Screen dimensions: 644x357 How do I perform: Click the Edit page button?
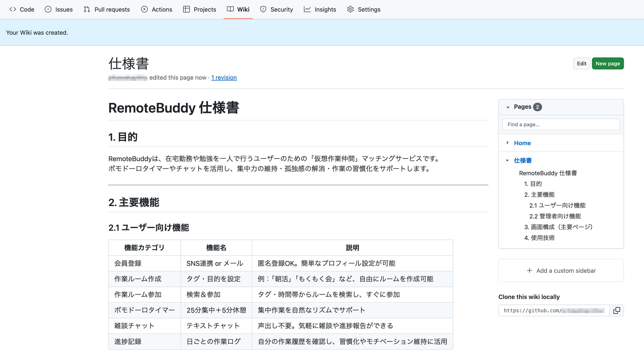(x=582, y=63)
